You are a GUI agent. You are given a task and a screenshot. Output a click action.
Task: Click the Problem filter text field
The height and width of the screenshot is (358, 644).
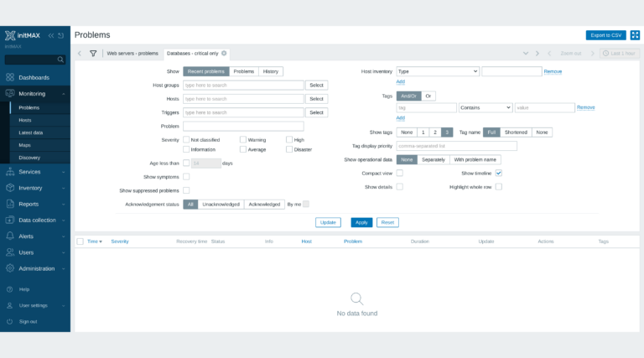pyautogui.click(x=243, y=126)
